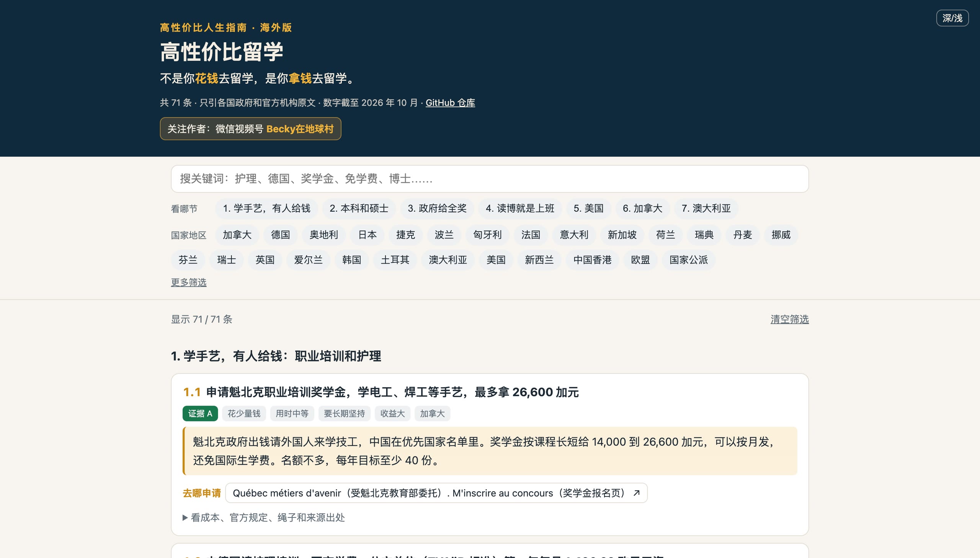The width and height of the screenshot is (980, 558).
Task: Select the section filter 4. 读博就是上班
Action: (x=520, y=209)
